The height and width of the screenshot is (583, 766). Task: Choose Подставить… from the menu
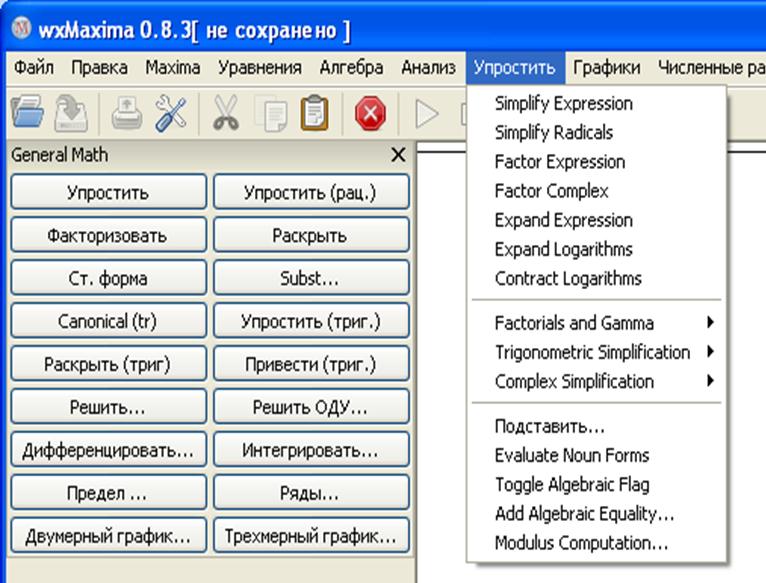click(596, 426)
